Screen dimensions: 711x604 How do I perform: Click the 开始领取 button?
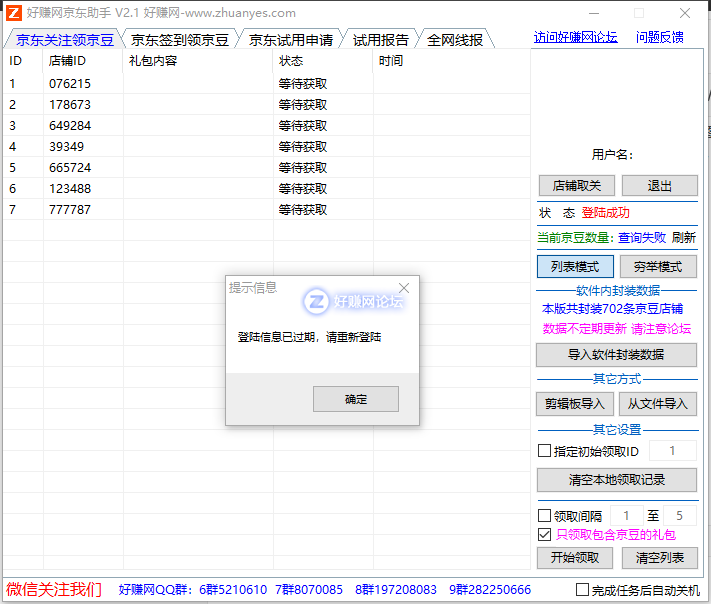[x=575, y=558]
